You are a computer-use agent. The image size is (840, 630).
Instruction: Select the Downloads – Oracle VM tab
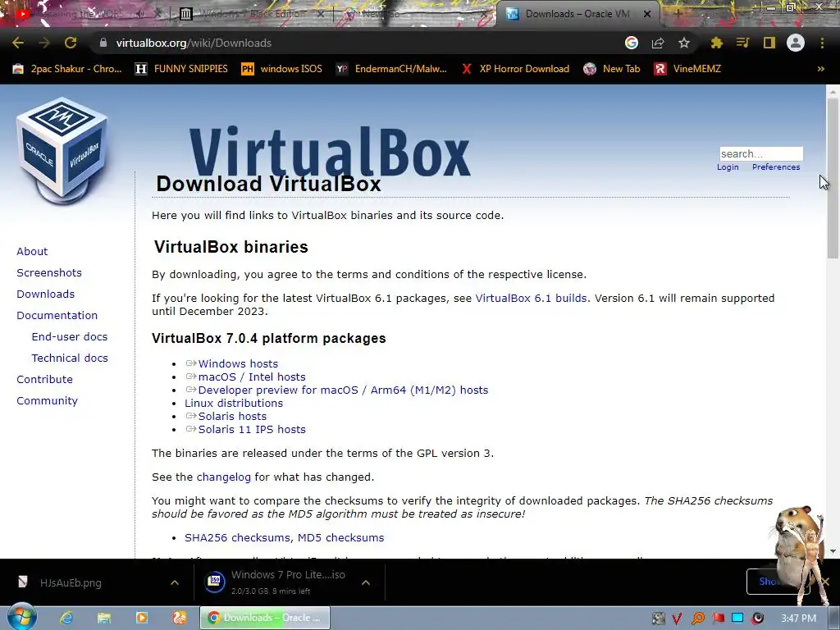click(577, 14)
